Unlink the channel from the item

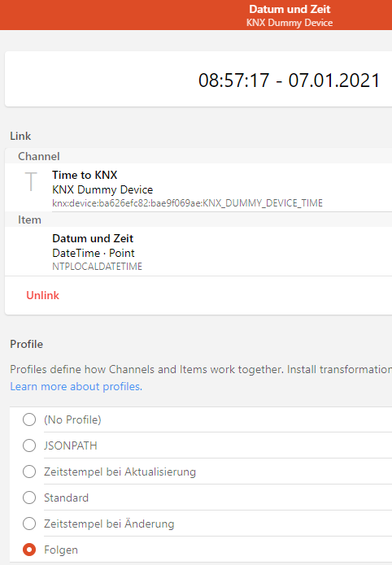(x=42, y=295)
